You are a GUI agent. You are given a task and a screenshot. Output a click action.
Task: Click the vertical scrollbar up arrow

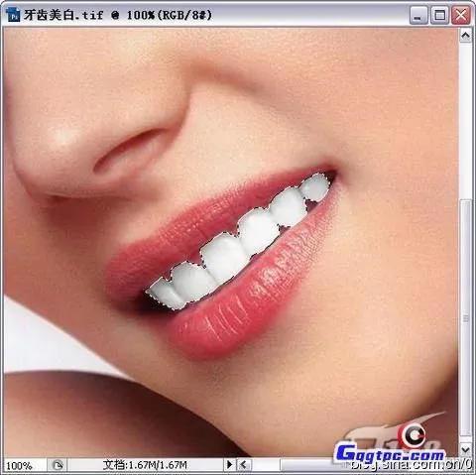[x=465, y=35]
